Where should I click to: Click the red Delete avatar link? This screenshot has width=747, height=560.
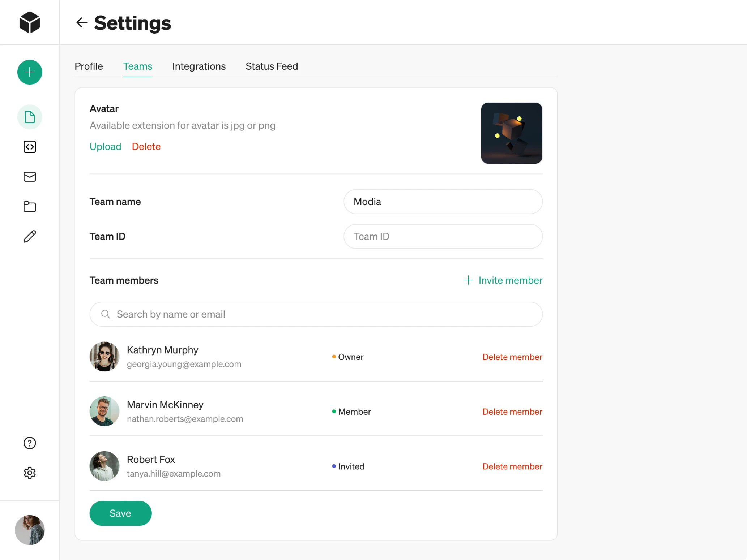click(x=146, y=147)
